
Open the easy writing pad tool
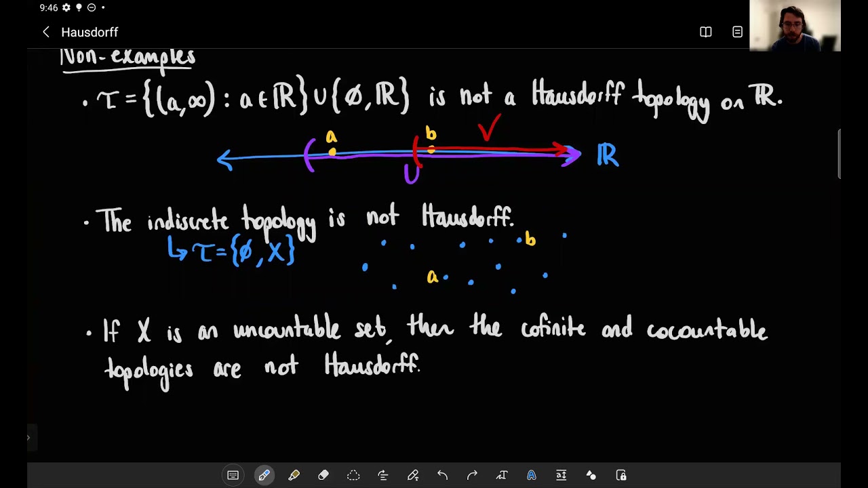click(561, 475)
